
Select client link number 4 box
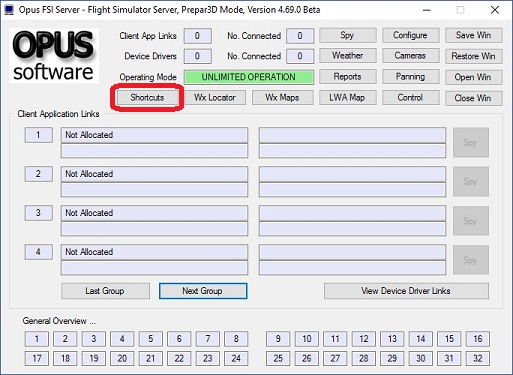pyautogui.click(x=38, y=252)
